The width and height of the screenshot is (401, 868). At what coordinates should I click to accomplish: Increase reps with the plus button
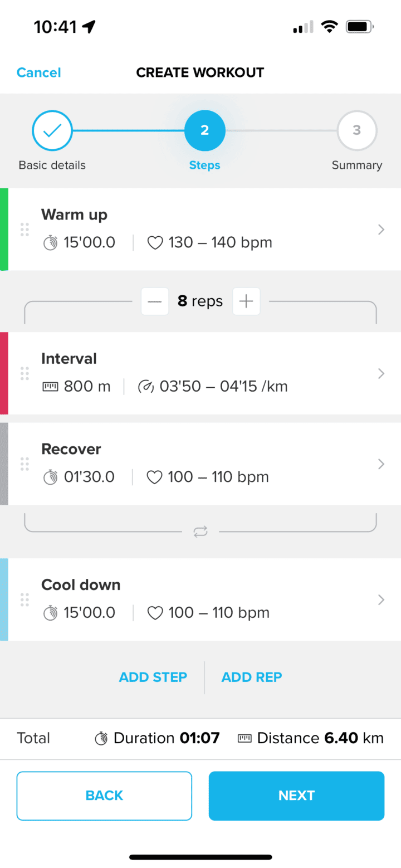click(246, 301)
